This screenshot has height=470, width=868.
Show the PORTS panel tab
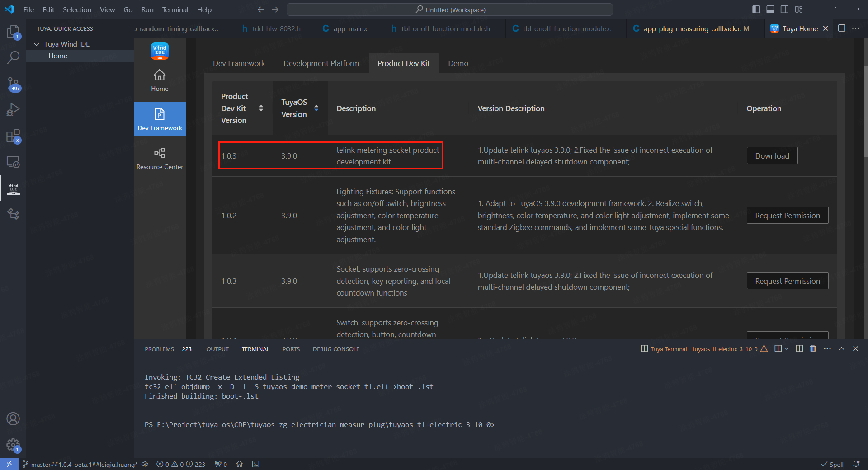[x=291, y=349]
